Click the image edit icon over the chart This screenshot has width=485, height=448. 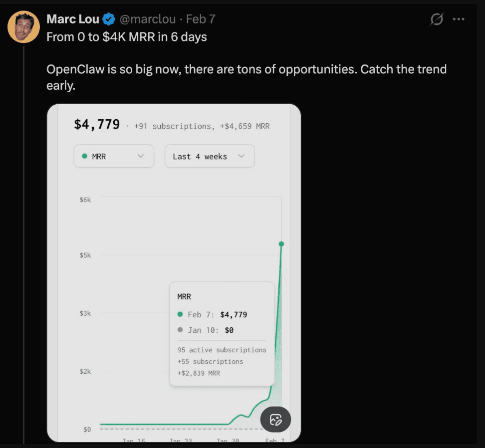pos(275,420)
